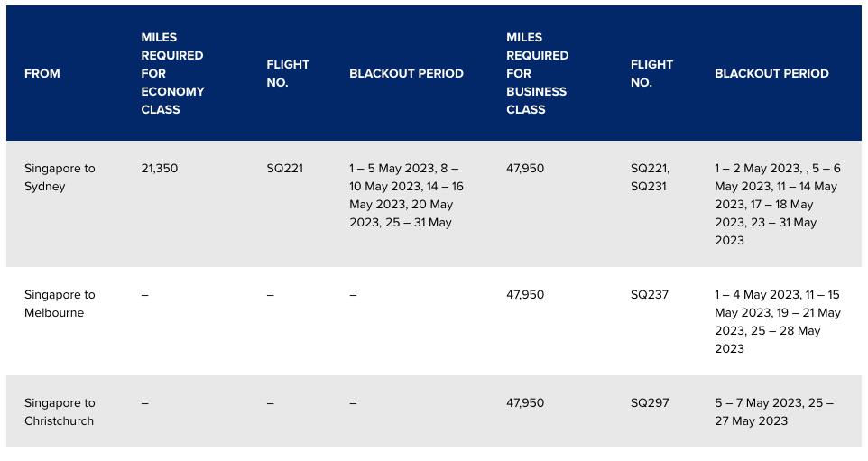Click the SQ221, SQ231 business flight numbers

click(650, 177)
